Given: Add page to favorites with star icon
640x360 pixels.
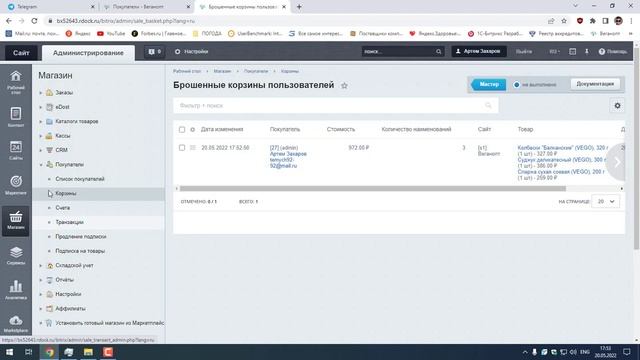Looking at the screenshot, I should coord(344,86).
